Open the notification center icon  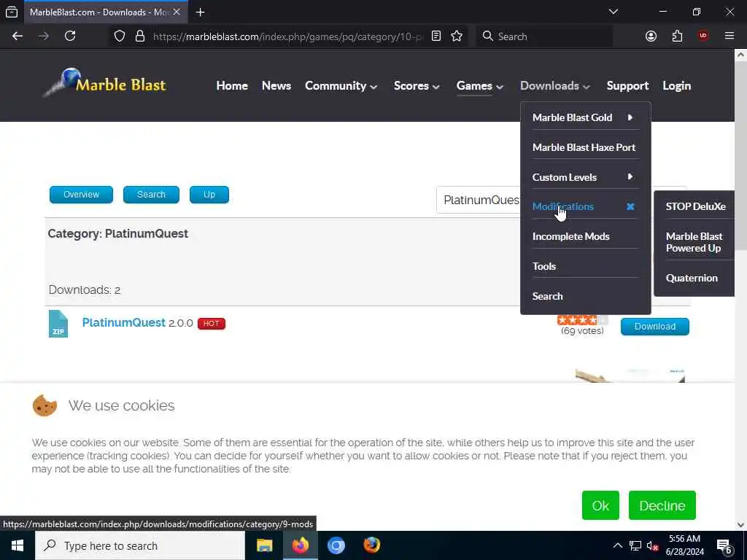724,546
